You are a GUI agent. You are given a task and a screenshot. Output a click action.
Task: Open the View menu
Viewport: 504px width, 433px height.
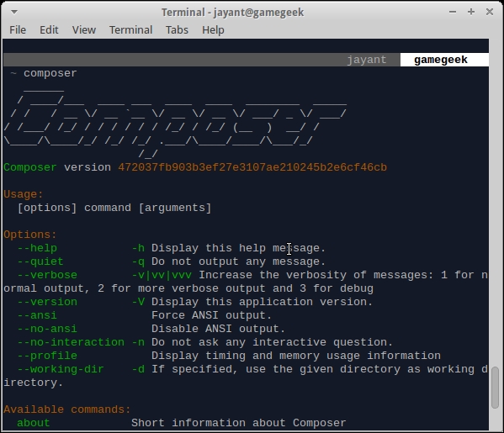pos(84,30)
